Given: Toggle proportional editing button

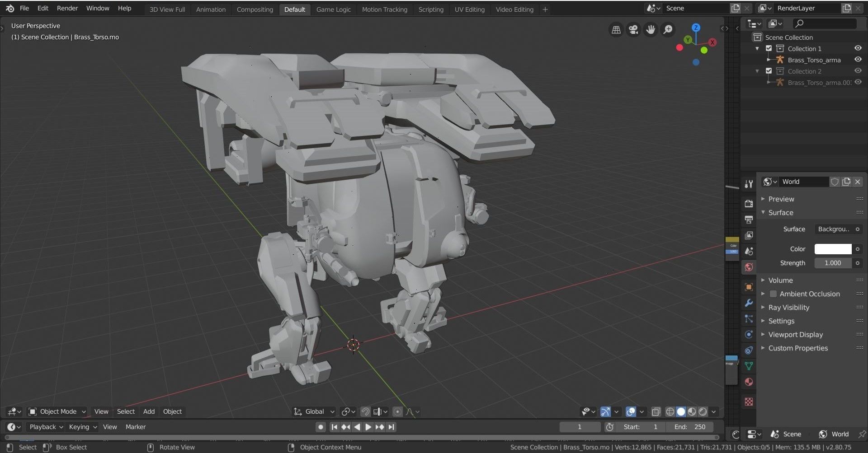Looking at the screenshot, I should pyautogui.click(x=397, y=411).
